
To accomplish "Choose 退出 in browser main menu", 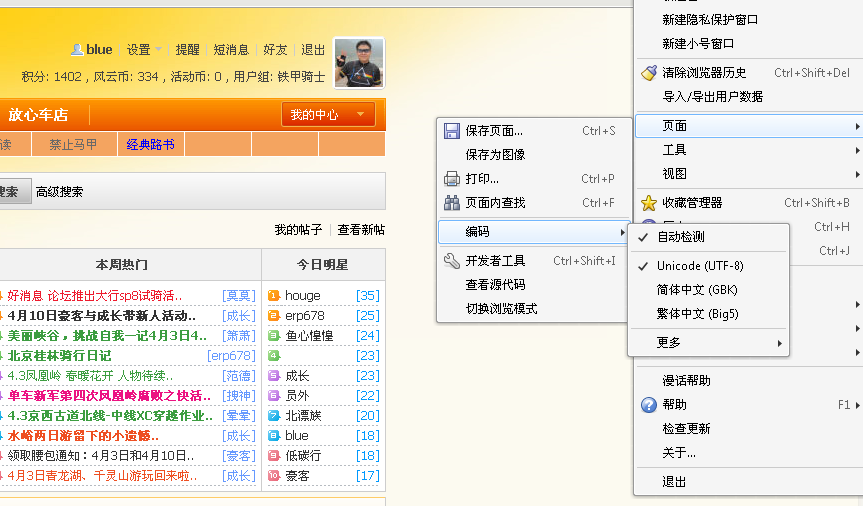I will pos(749,482).
